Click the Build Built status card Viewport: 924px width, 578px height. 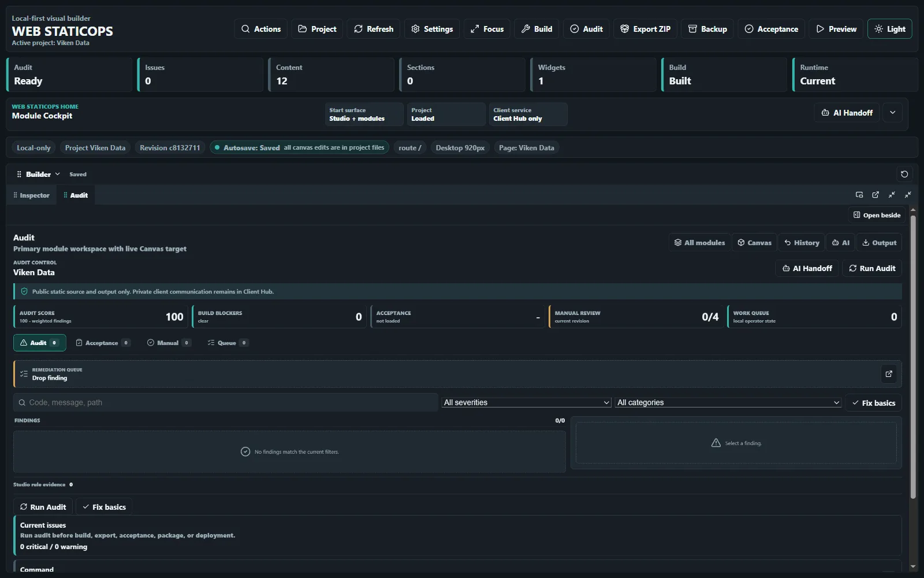[x=724, y=75]
